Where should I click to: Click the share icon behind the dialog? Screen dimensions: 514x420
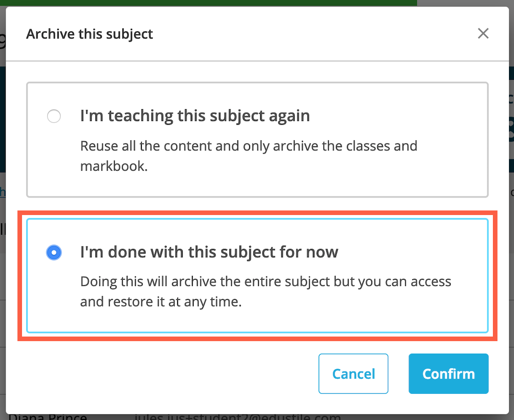point(511,129)
